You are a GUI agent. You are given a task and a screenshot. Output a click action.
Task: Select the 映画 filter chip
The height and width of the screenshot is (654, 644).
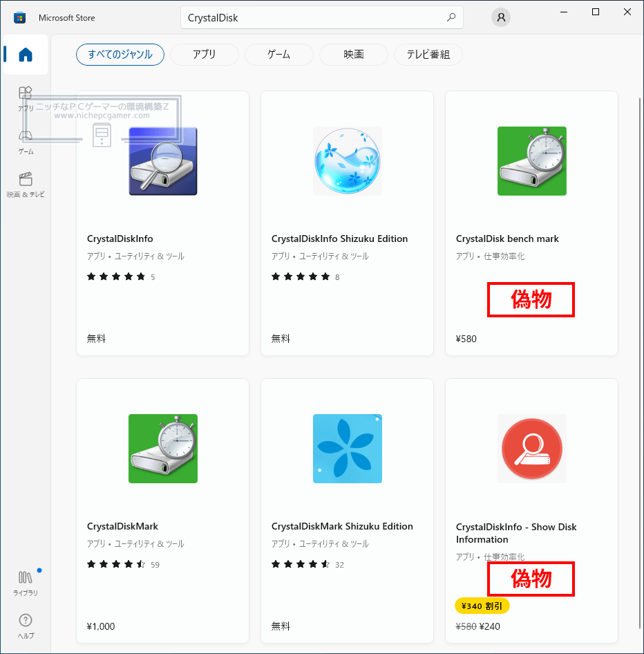[x=354, y=55]
